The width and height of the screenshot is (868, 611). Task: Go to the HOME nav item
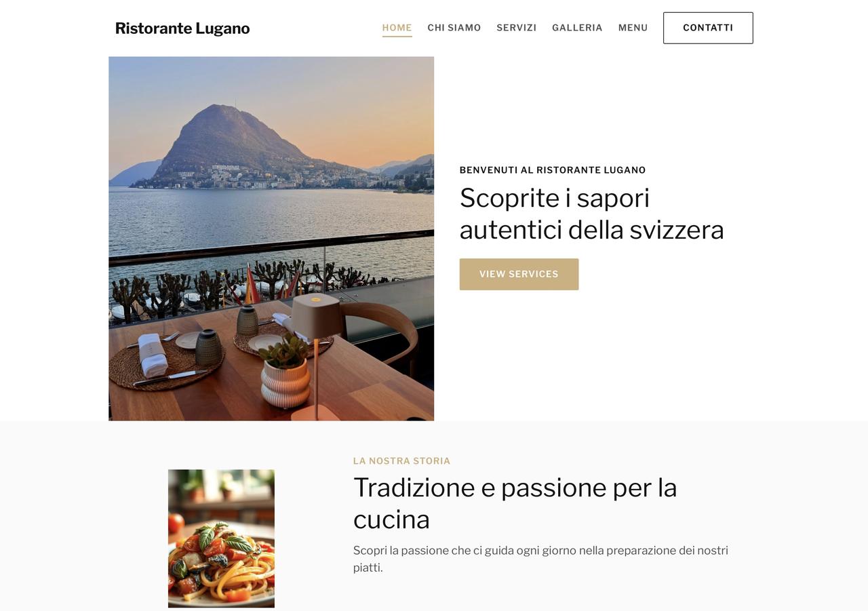pyautogui.click(x=397, y=28)
